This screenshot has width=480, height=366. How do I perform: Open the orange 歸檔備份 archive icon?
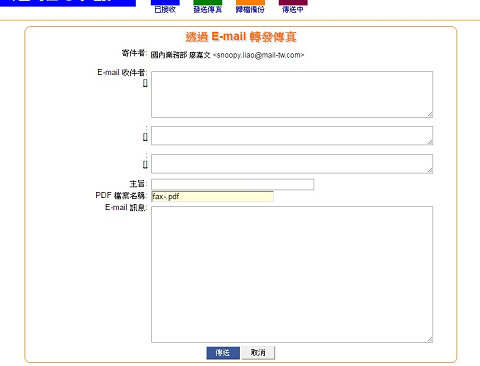point(250,6)
